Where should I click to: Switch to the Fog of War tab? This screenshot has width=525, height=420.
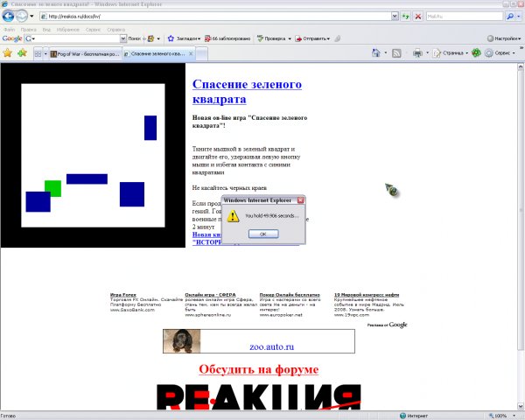(82, 54)
